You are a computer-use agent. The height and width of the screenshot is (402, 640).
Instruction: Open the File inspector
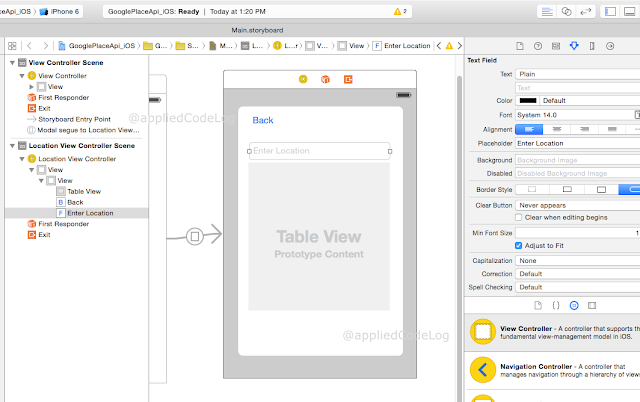coord(520,46)
